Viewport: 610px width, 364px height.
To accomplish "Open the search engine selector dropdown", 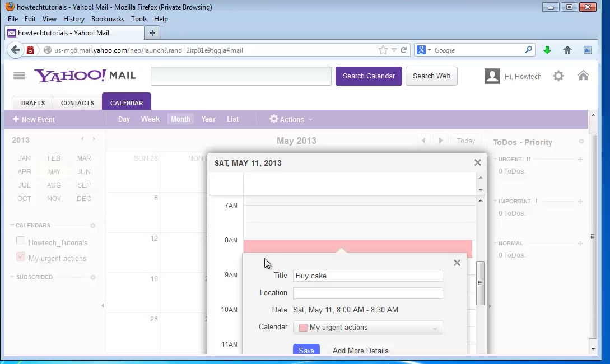I will click(424, 50).
